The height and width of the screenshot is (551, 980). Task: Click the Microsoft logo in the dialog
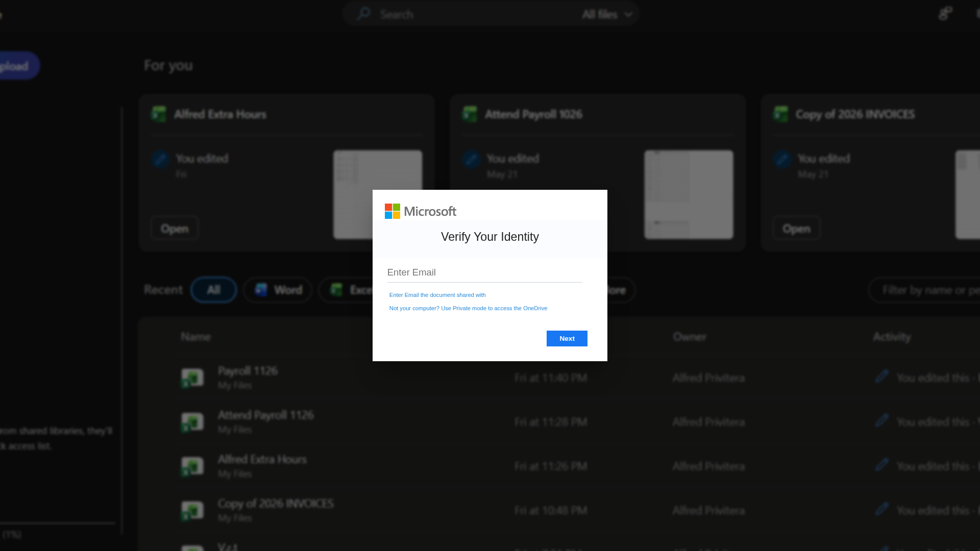[420, 211]
